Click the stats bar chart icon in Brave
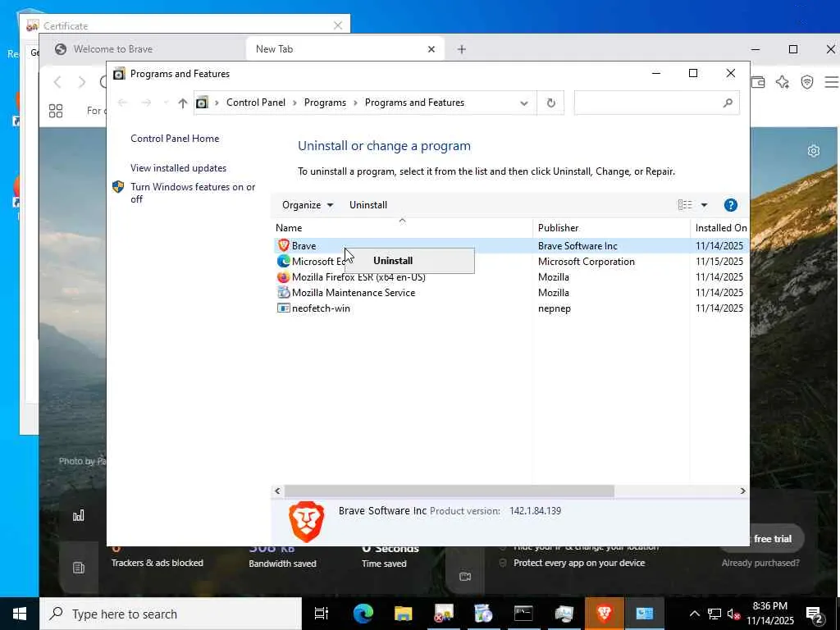The image size is (840, 630). (x=78, y=516)
